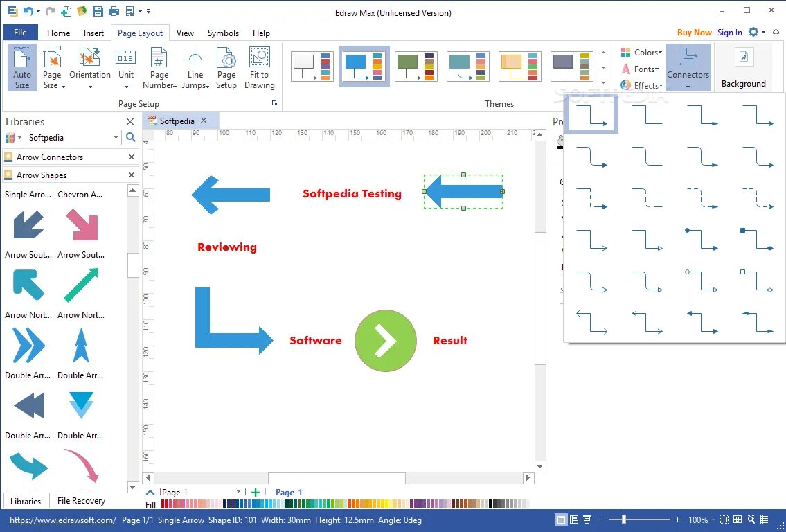Switch to presentation mode icon in status bar
The image size is (786, 532).
tap(587, 520)
